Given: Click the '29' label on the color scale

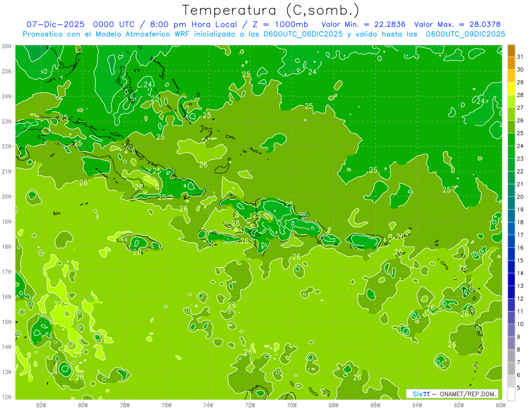Looking at the screenshot, I should pos(520,82).
